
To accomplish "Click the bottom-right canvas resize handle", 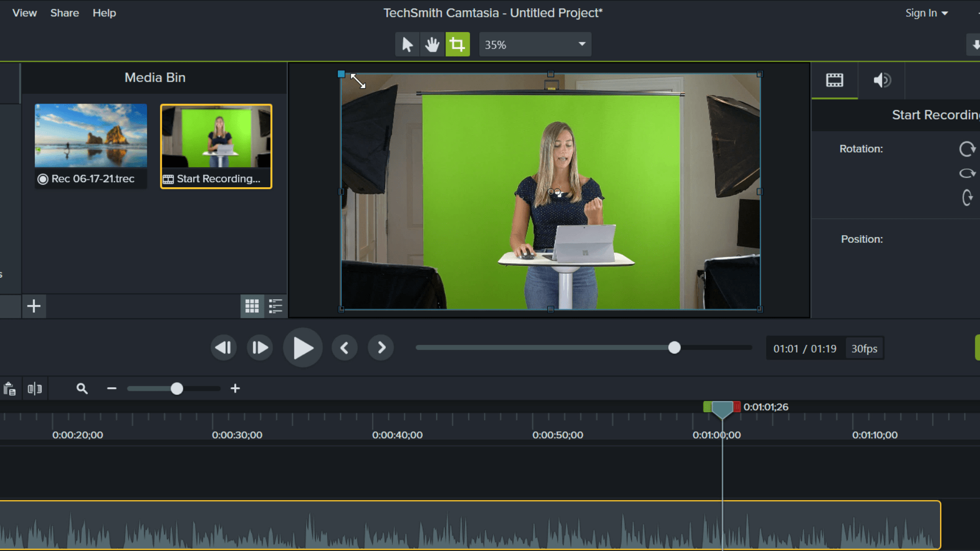I will click(760, 309).
